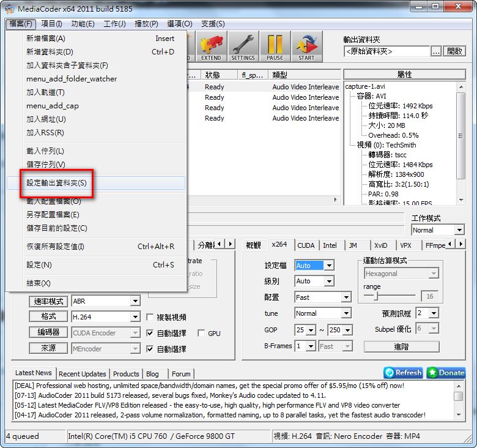Click the Donate star button
Viewport: 477px width, 448px height.
click(x=446, y=373)
